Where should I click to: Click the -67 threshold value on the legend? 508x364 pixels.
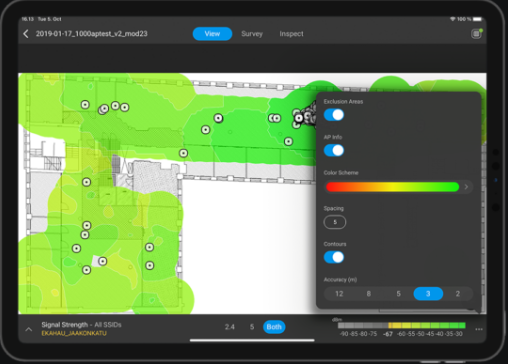[388, 334]
